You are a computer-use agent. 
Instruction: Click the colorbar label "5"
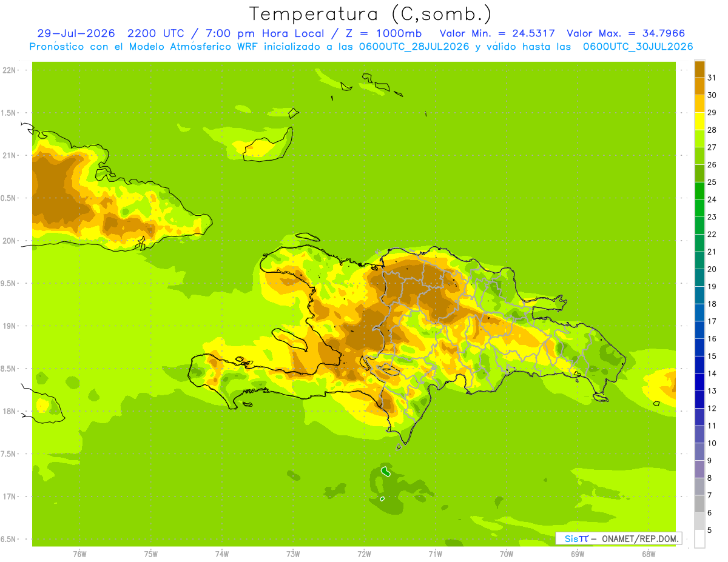tap(710, 530)
